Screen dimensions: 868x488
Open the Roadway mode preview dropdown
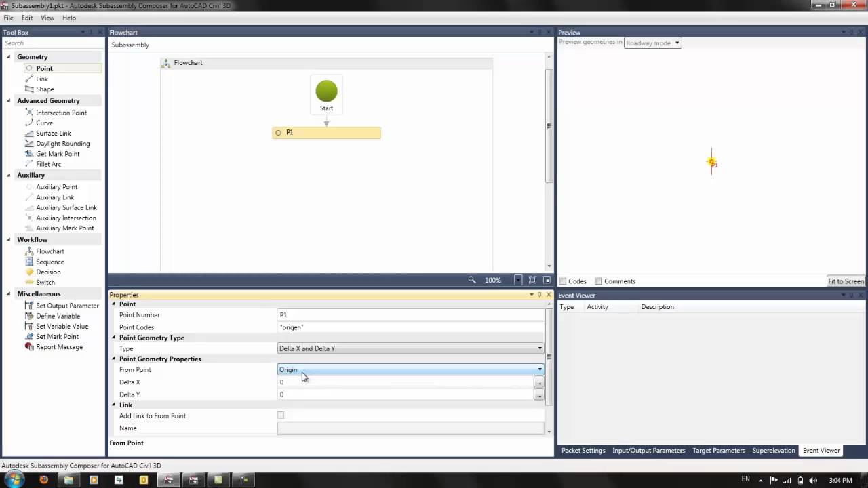point(652,43)
